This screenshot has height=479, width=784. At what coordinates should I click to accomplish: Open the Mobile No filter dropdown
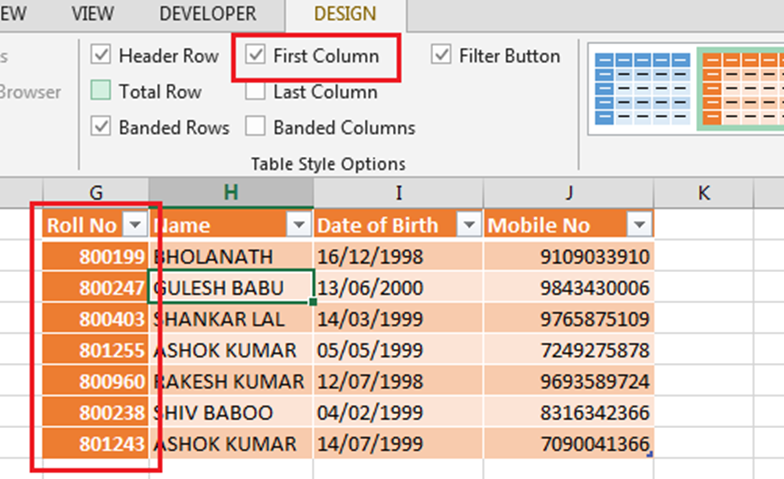point(639,225)
